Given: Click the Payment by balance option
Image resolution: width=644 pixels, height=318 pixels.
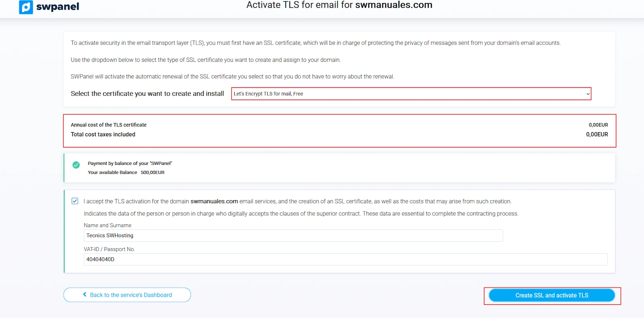Looking at the screenshot, I should coord(130,163).
